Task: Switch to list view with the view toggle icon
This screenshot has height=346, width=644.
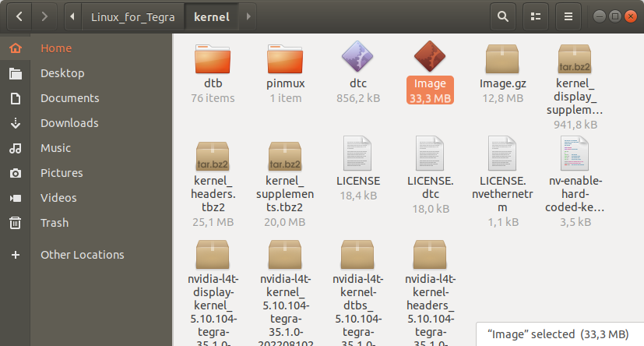Action: point(536,17)
